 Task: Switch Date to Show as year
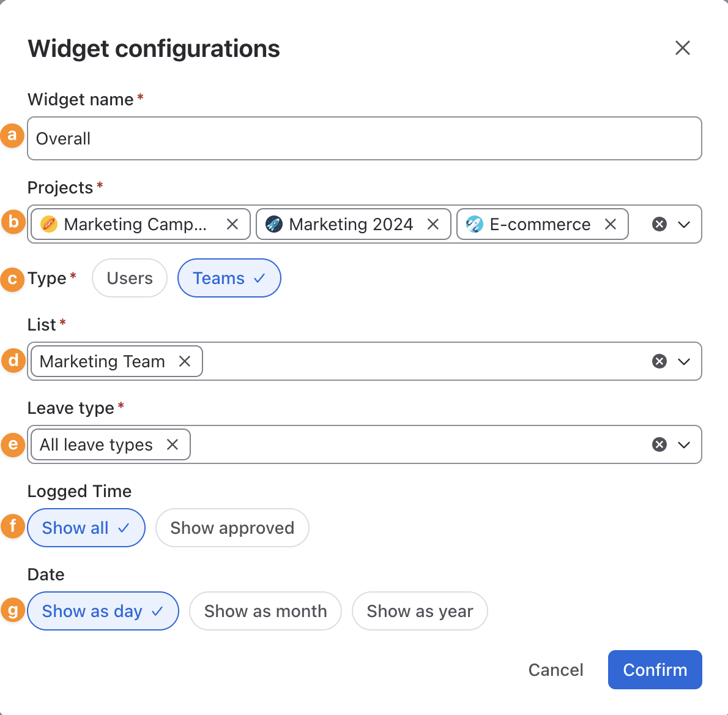420,611
